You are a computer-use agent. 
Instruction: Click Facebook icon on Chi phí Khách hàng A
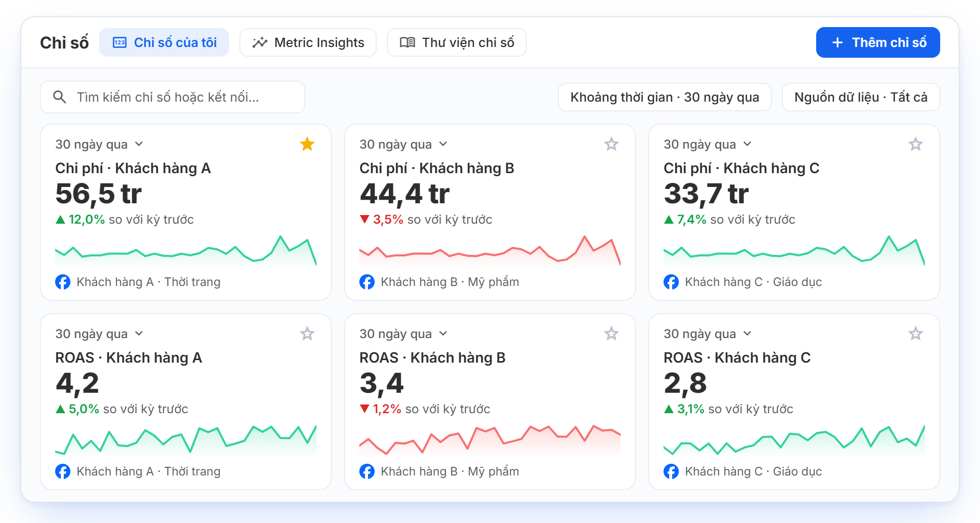[63, 282]
